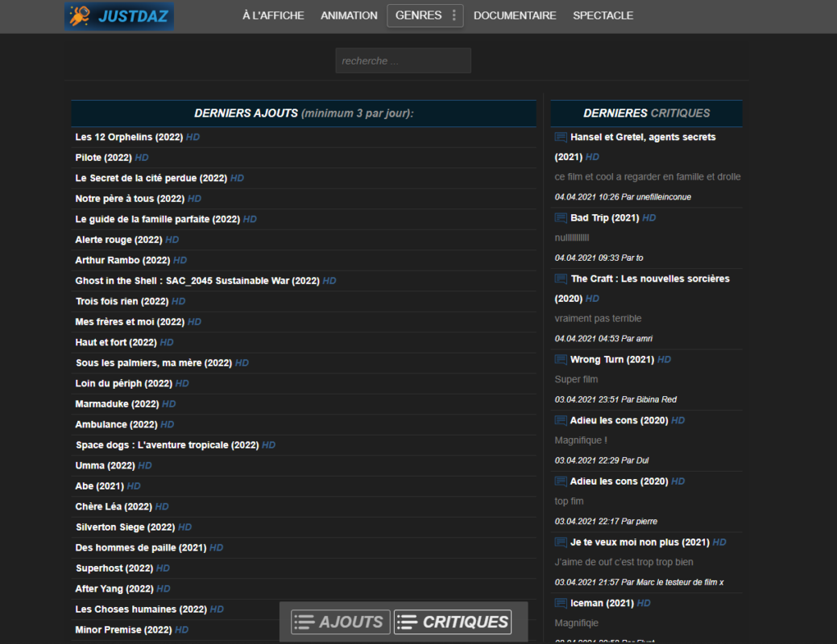The width and height of the screenshot is (837, 644).
Task: Click the CRITIQUES button at bottom
Action: tap(453, 621)
